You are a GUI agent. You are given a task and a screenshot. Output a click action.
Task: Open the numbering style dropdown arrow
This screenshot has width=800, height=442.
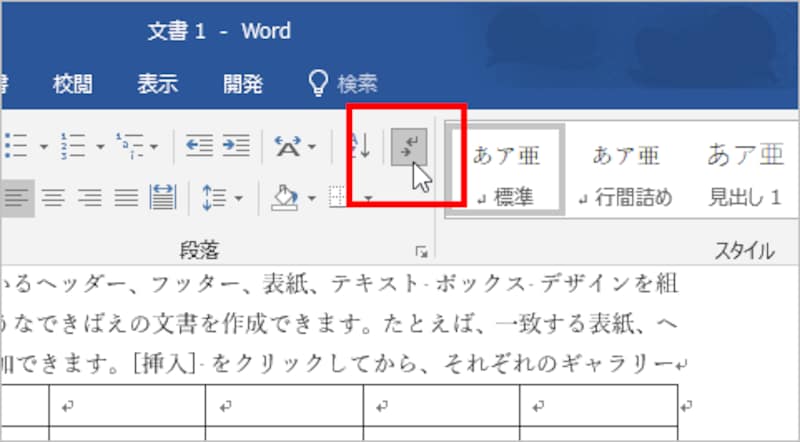(x=100, y=148)
